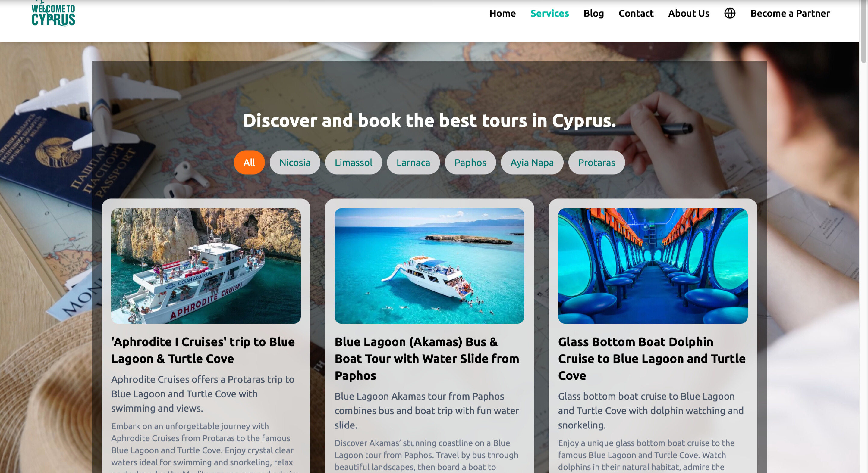Open the Blog page link
The width and height of the screenshot is (868, 473).
[594, 13]
